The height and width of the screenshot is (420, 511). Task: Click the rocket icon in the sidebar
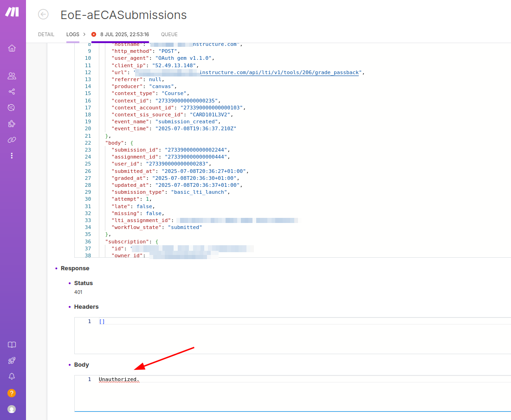click(12, 361)
